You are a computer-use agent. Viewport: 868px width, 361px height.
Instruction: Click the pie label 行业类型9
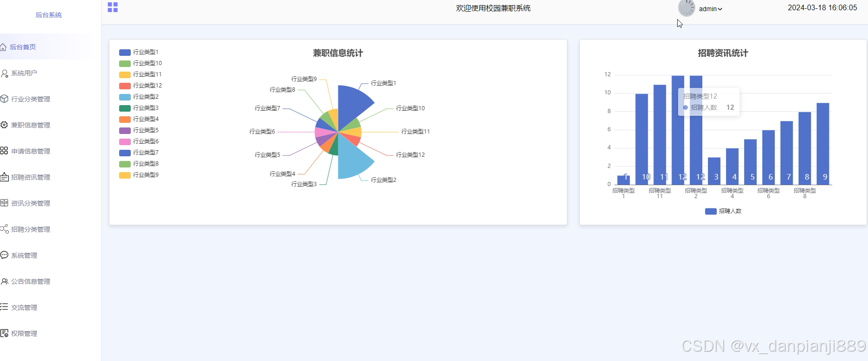click(x=304, y=79)
